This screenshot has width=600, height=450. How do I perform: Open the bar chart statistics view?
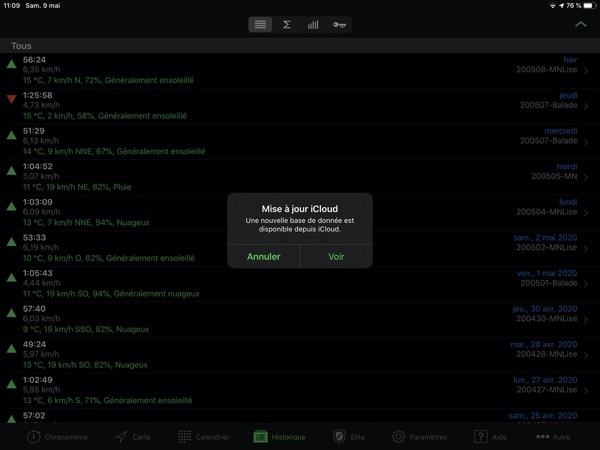click(313, 24)
